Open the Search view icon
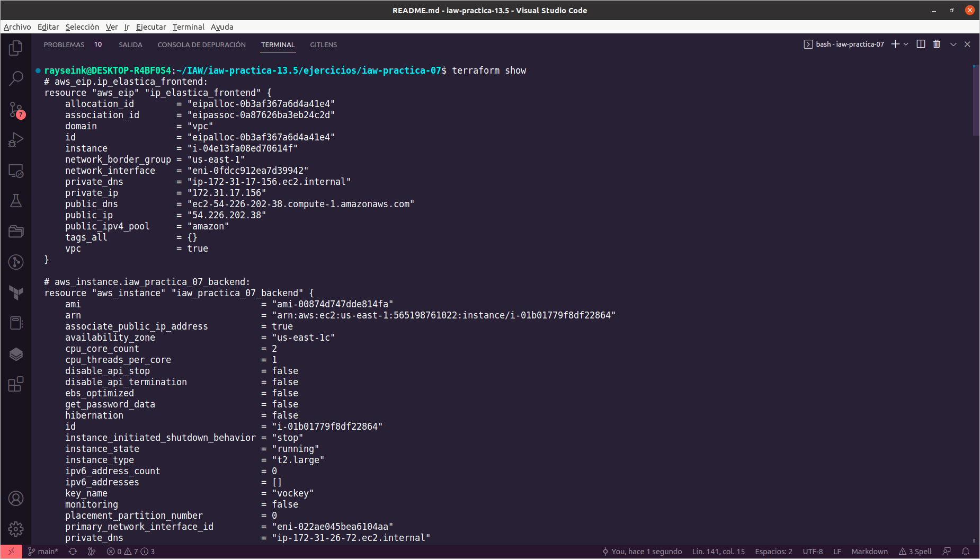This screenshot has width=980, height=559. (x=16, y=79)
